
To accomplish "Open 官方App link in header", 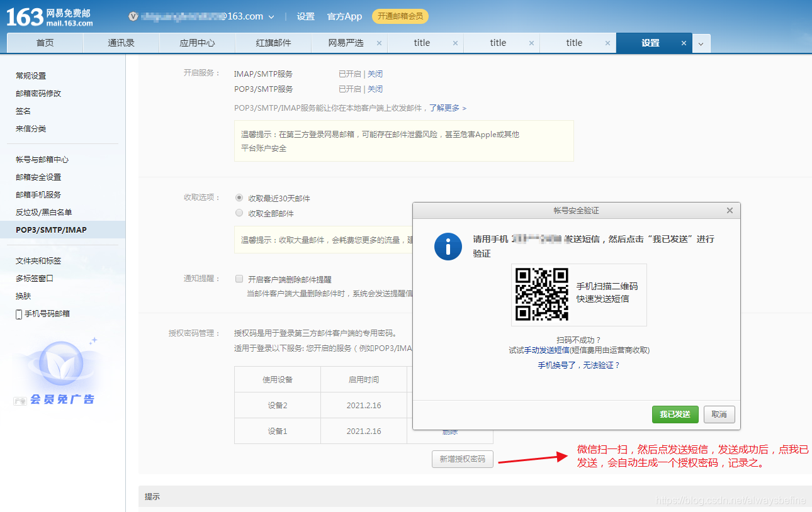I will point(344,16).
